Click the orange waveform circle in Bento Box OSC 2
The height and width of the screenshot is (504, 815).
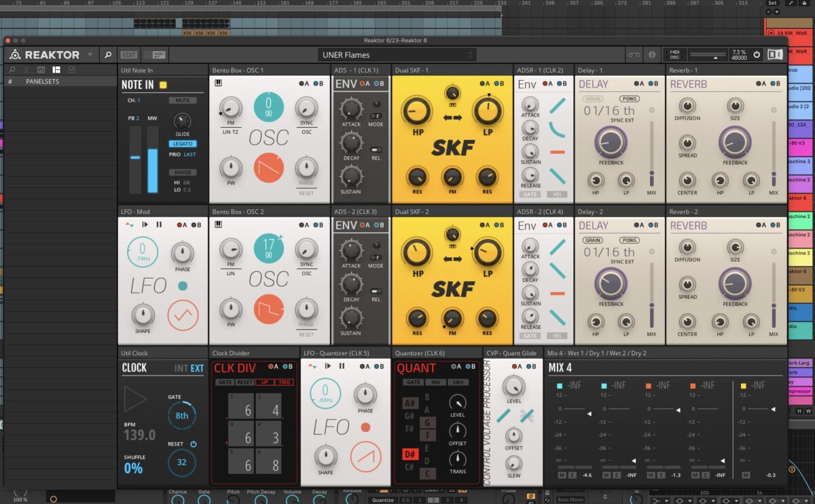[268, 309]
